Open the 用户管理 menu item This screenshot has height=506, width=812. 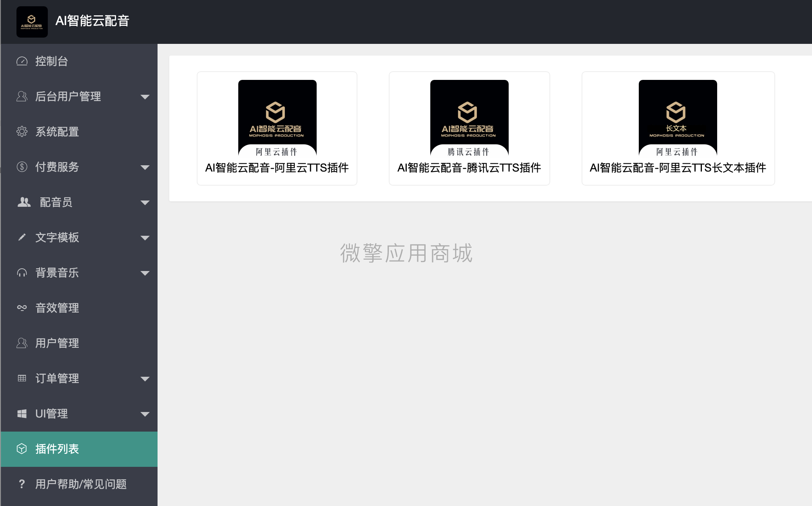[79, 343]
